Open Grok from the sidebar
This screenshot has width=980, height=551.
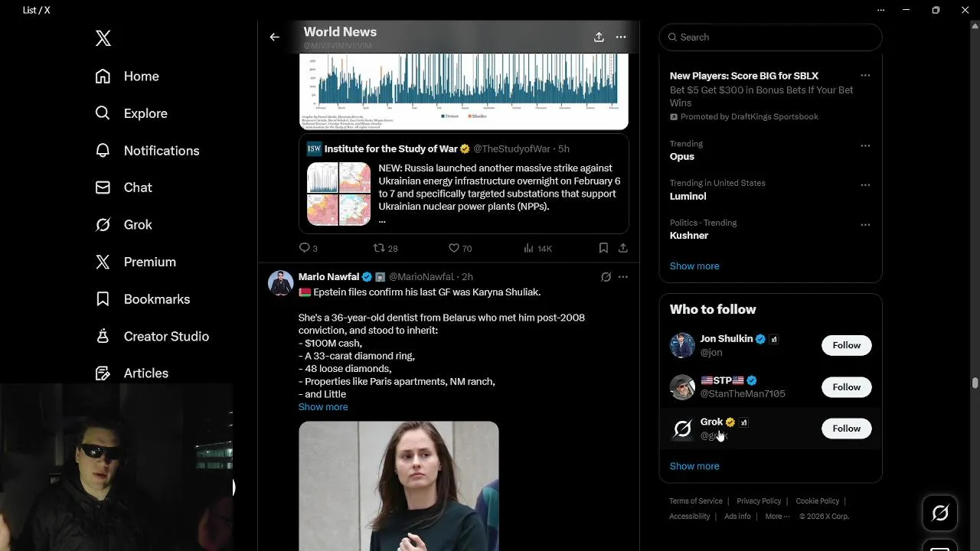point(123,225)
